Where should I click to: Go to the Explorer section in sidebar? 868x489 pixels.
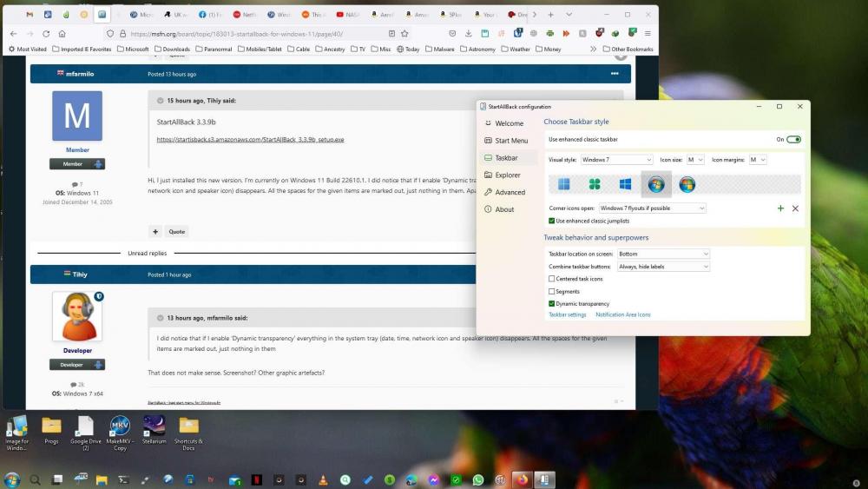507,175
